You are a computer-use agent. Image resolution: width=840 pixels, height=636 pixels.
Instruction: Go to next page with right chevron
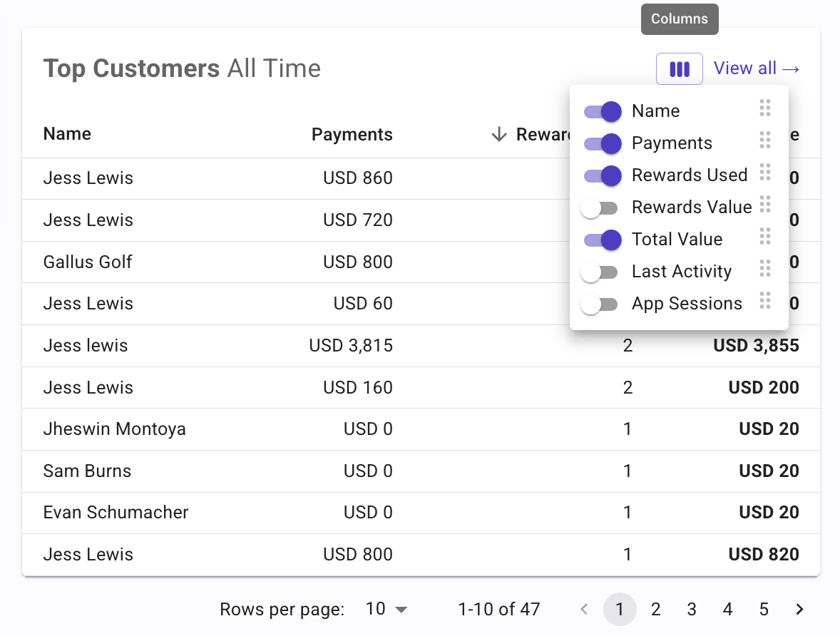click(x=799, y=610)
